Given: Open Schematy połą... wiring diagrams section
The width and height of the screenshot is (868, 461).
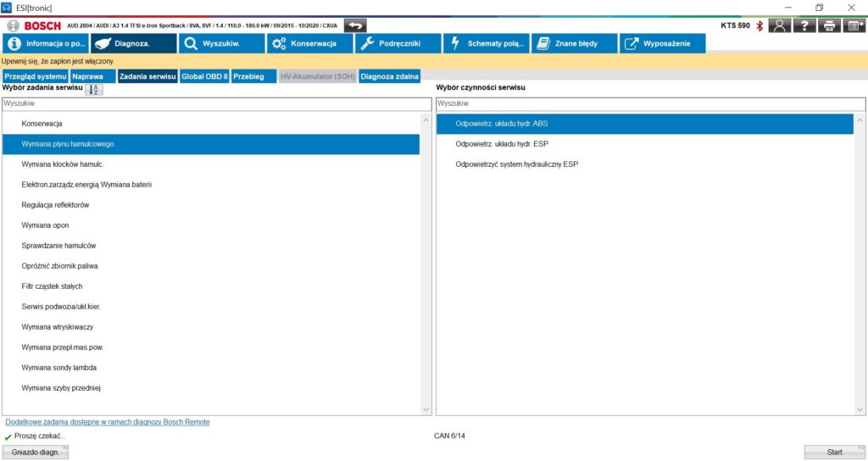Looking at the screenshot, I should tap(487, 43).
